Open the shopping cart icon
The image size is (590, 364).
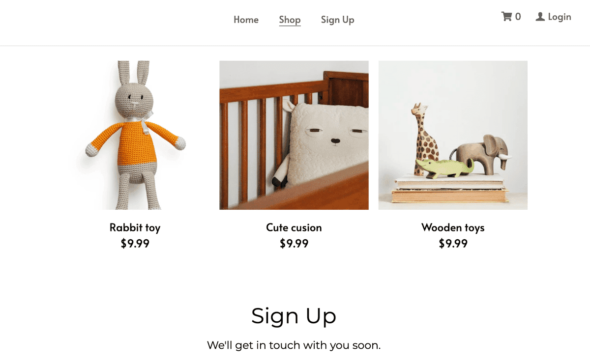pyautogui.click(x=506, y=17)
